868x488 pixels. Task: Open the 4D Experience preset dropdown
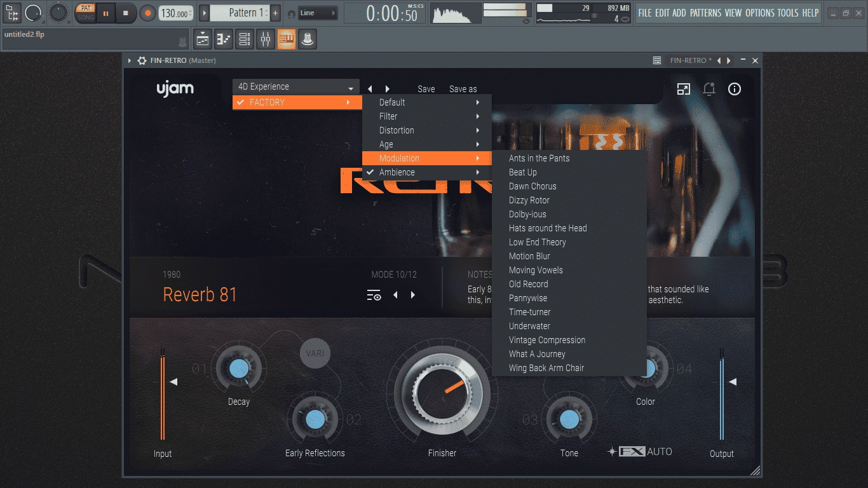point(295,87)
